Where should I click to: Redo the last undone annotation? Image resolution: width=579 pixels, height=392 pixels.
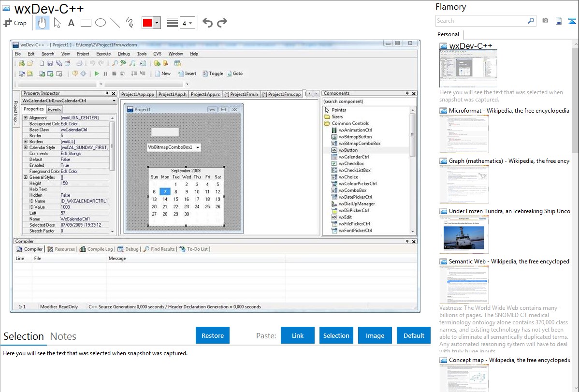(222, 23)
